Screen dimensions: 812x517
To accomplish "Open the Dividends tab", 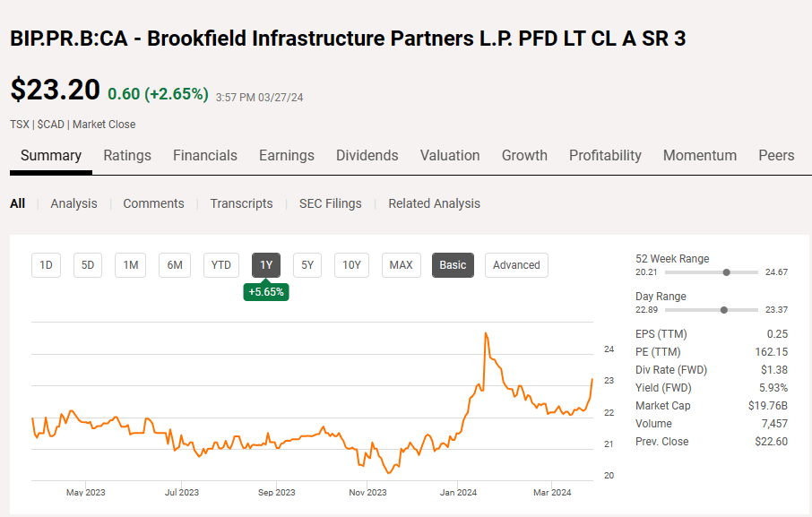I will (x=367, y=155).
